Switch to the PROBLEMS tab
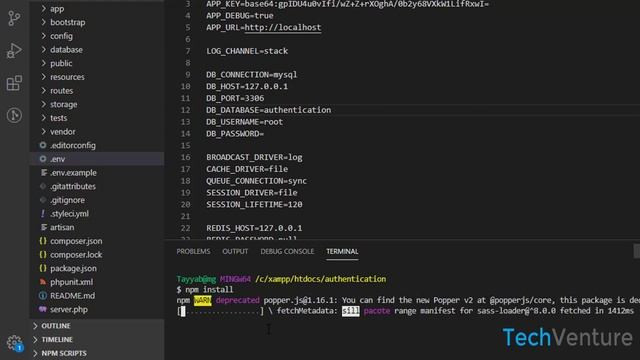Image resolution: width=640 pixels, height=360 pixels. (x=193, y=251)
